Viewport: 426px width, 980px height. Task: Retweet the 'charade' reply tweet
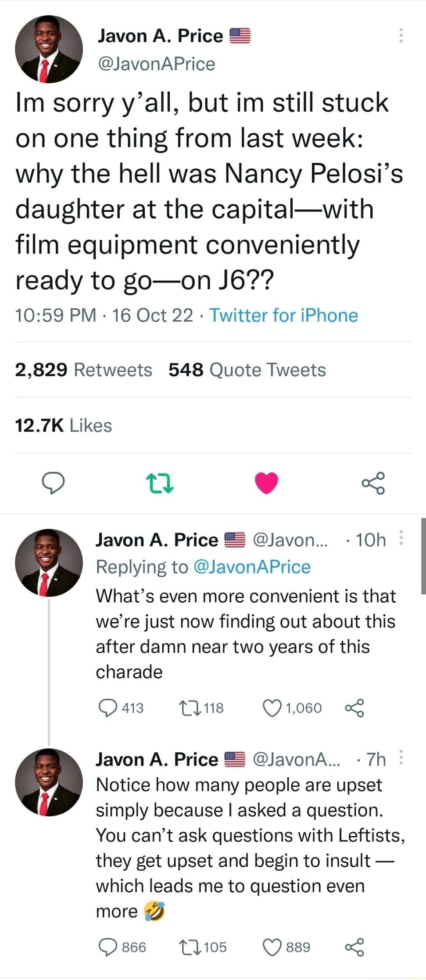click(x=190, y=708)
